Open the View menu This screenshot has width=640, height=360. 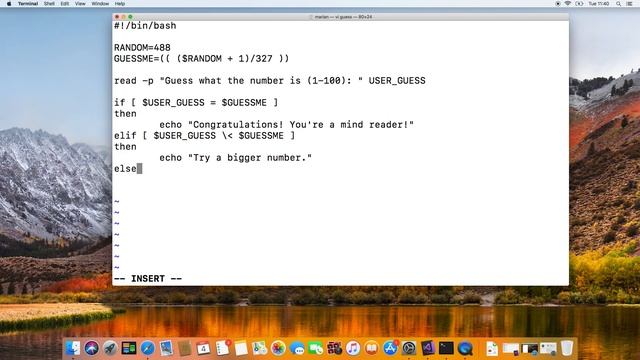pos(80,4)
